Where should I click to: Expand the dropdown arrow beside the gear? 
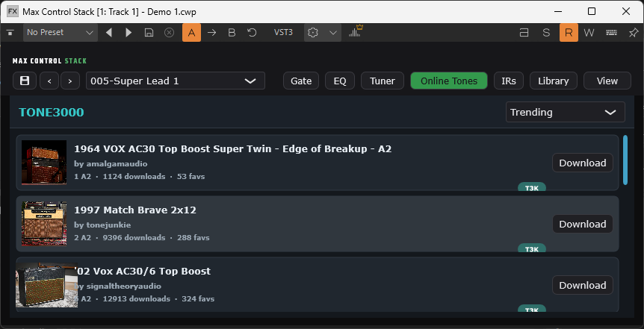tap(333, 32)
